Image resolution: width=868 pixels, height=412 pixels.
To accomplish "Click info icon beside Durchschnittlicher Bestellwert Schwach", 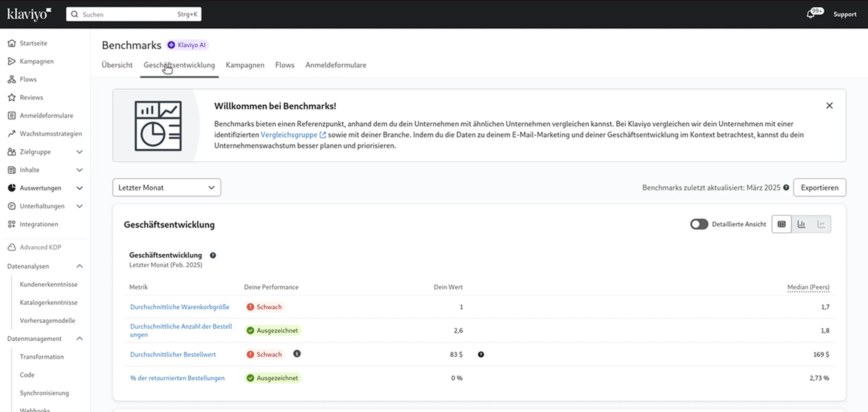I will [x=297, y=354].
